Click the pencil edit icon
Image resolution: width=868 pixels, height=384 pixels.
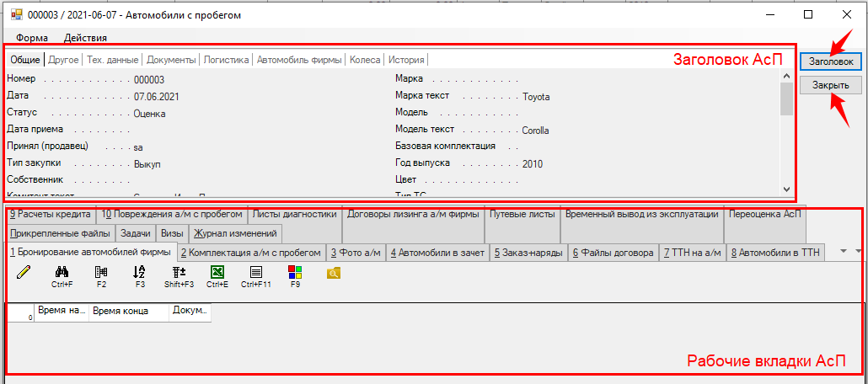pos(23,272)
